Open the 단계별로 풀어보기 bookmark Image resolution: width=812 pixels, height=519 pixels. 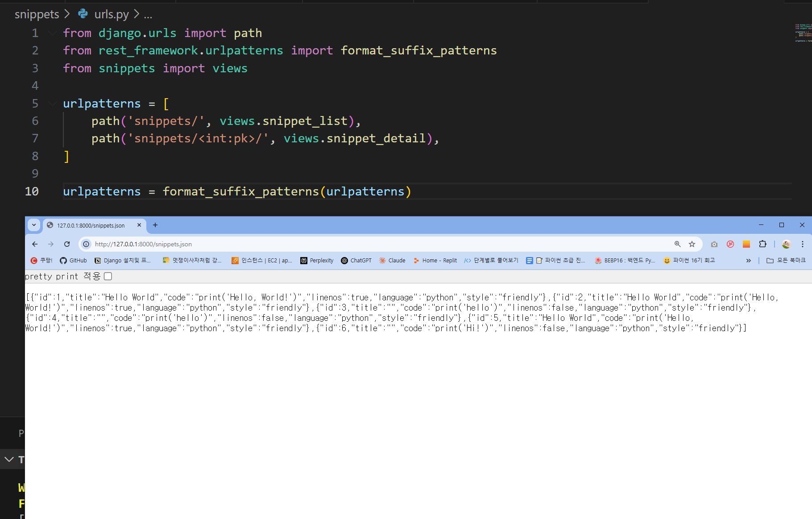[x=491, y=261]
